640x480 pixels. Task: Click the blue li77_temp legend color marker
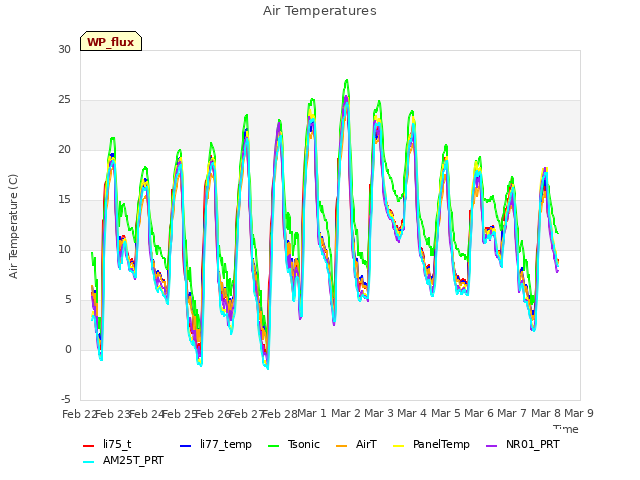pyautogui.click(x=186, y=446)
